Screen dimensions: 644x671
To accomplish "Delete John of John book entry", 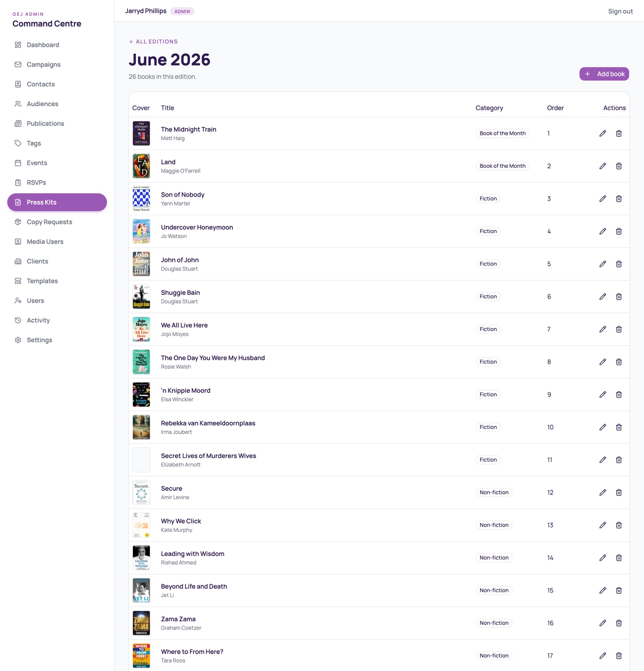I will (x=618, y=264).
